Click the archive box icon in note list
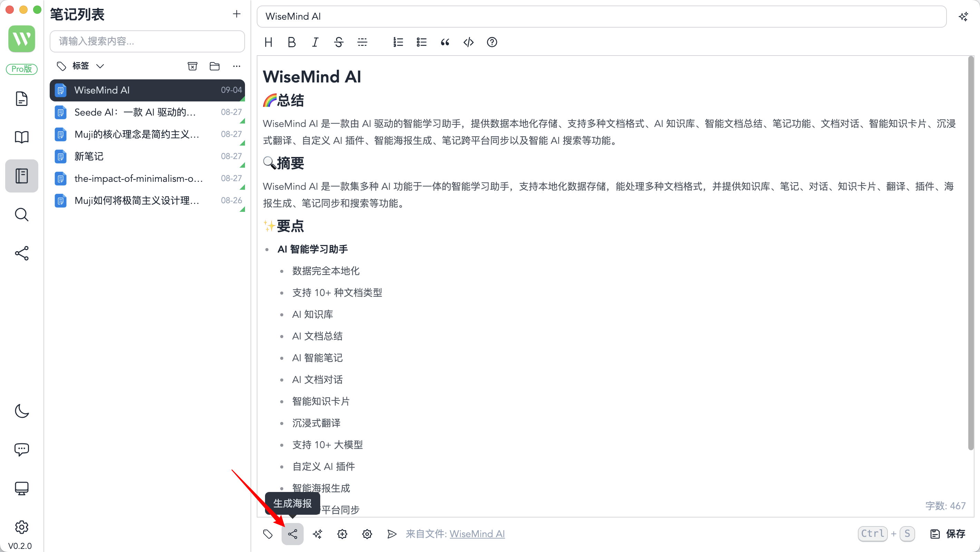980x552 pixels. [x=193, y=66]
